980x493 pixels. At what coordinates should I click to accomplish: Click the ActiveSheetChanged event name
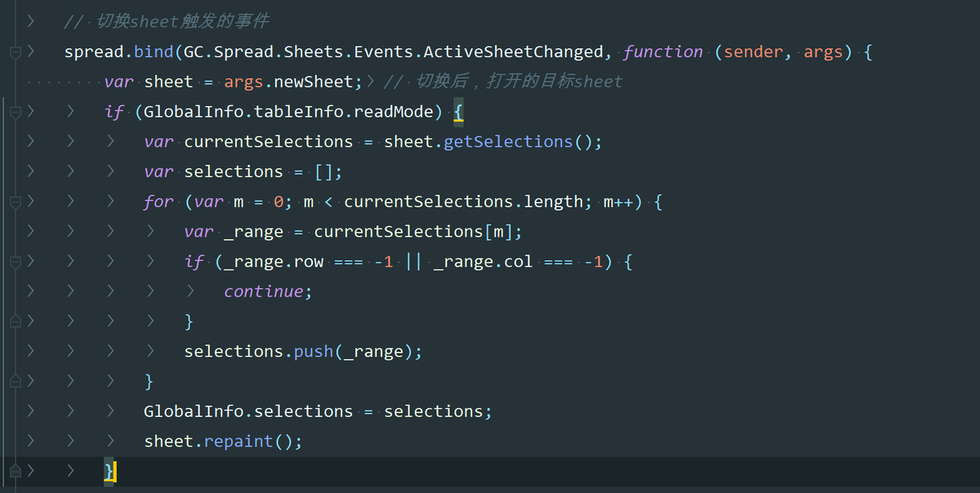(x=514, y=52)
